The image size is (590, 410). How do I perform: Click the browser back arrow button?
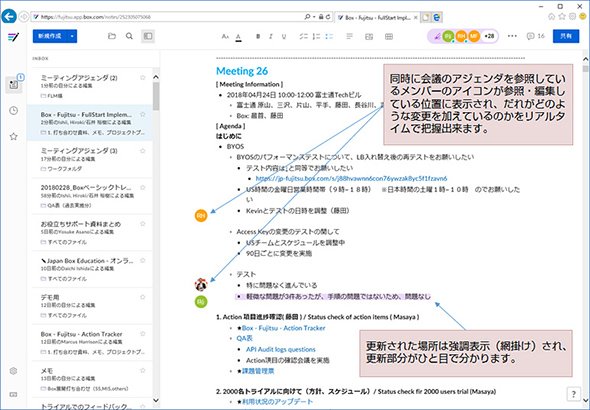tap(9, 17)
